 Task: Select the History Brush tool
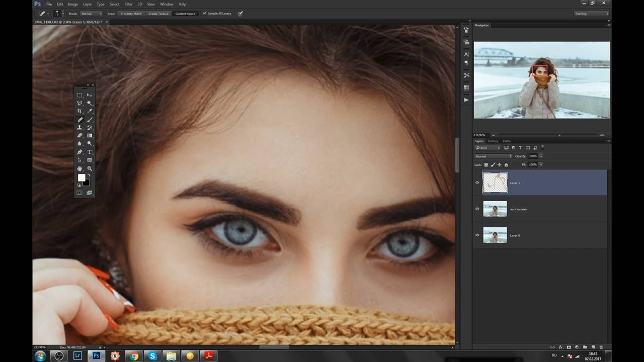[x=90, y=128]
